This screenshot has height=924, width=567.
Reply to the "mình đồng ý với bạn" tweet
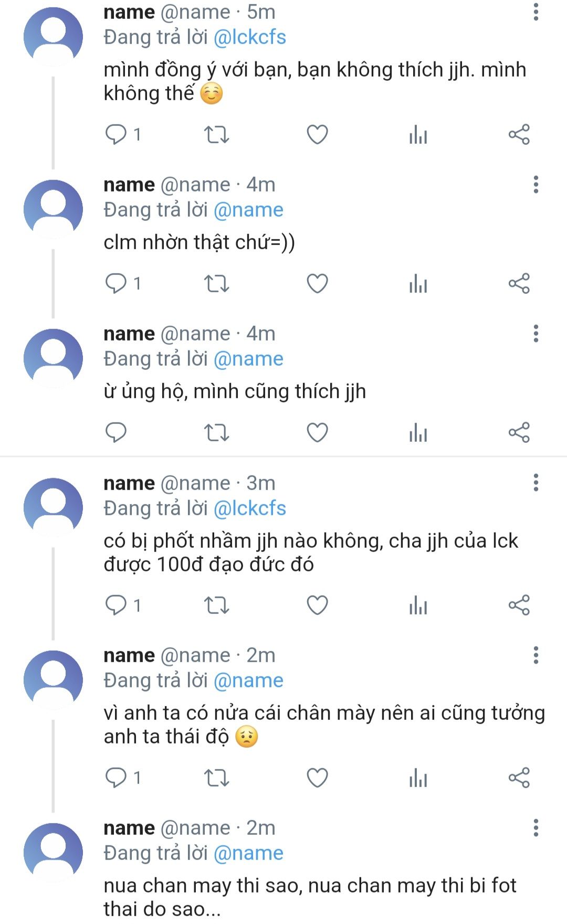click(116, 135)
